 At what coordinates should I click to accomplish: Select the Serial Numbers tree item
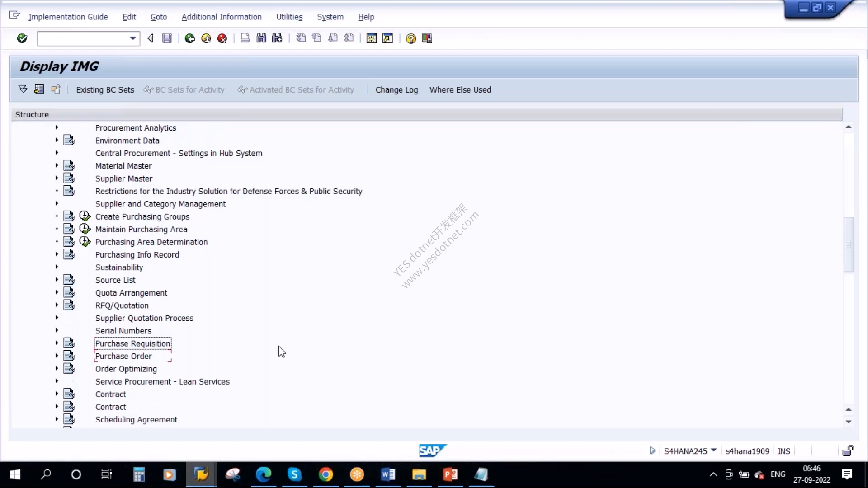[123, 331]
